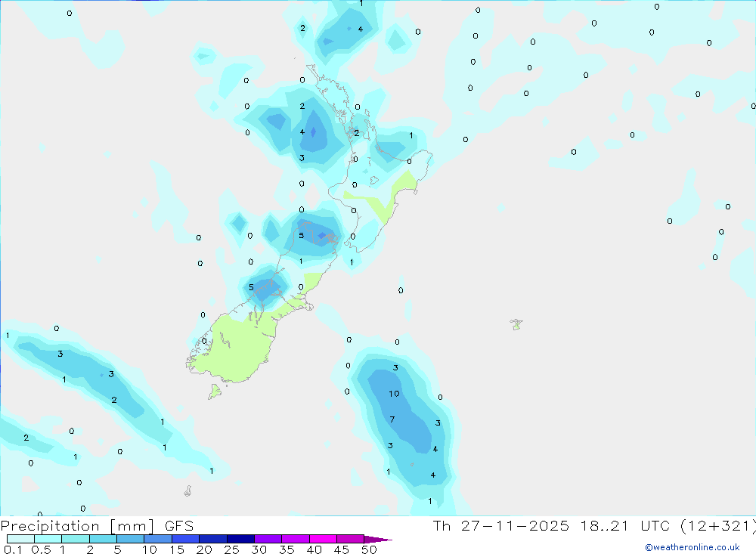The width and height of the screenshot is (756, 554).
Task: Select the 1–2 mm legend color swatch
Action: 76,539
